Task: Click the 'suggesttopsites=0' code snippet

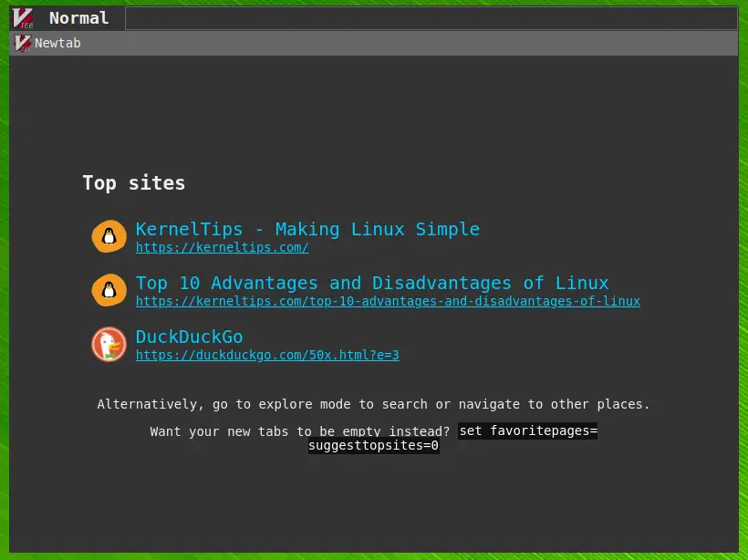Action: pyautogui.click(x=373, y=445)
